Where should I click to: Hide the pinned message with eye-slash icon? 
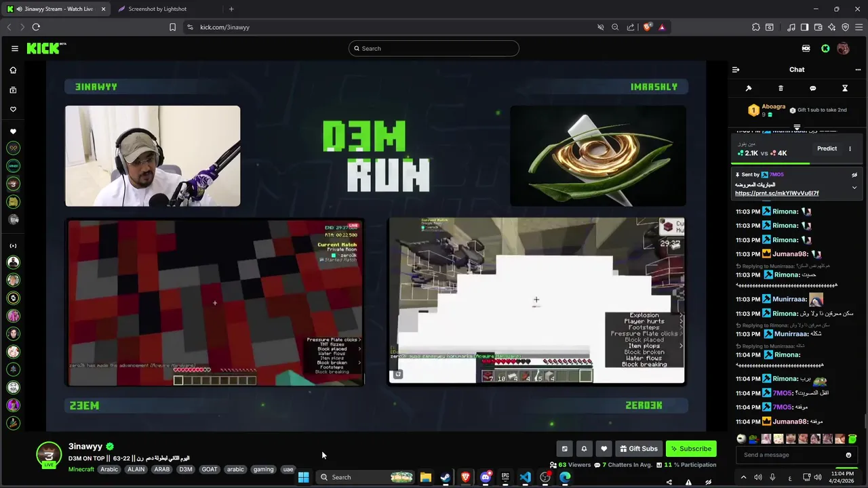click(854, 175)
